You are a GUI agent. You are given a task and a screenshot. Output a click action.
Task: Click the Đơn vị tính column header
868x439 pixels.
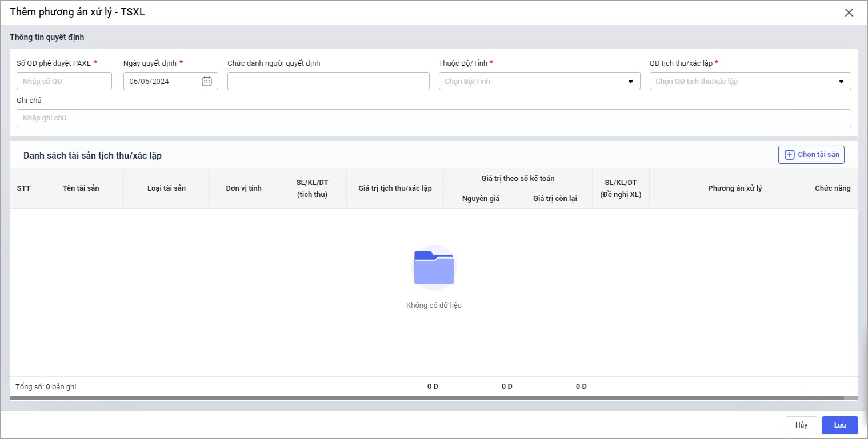click(x=243, y=188)
